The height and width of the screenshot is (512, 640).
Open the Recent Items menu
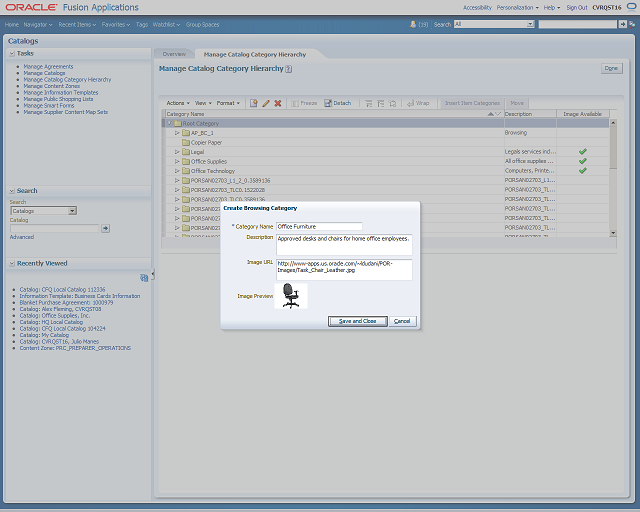click(77, 24)
